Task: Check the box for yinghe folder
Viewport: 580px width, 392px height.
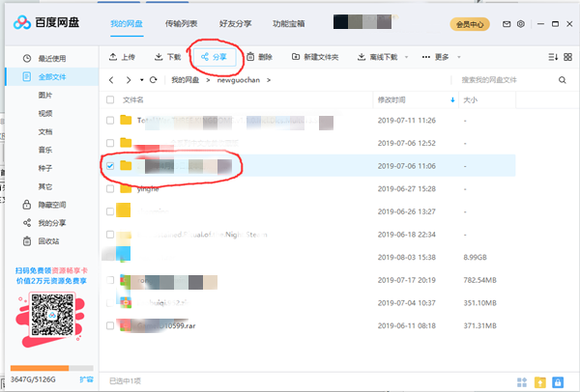Action: tap(110, 189)
